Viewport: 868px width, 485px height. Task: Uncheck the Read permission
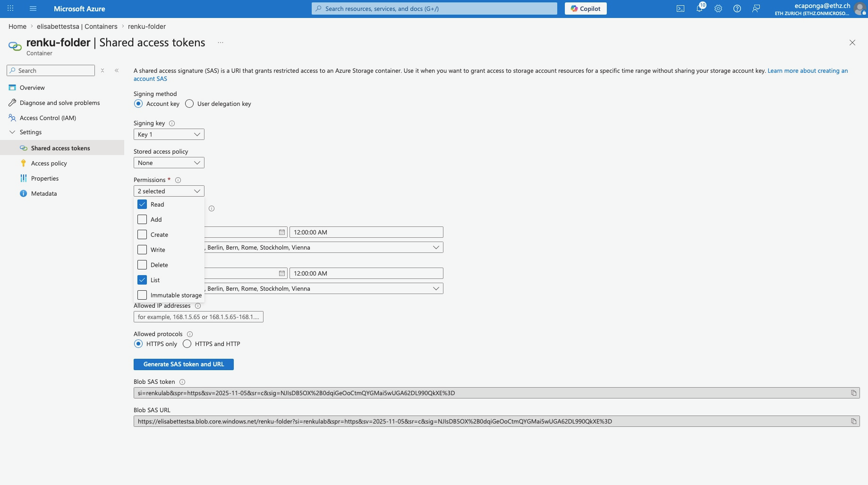click(142, 204)
